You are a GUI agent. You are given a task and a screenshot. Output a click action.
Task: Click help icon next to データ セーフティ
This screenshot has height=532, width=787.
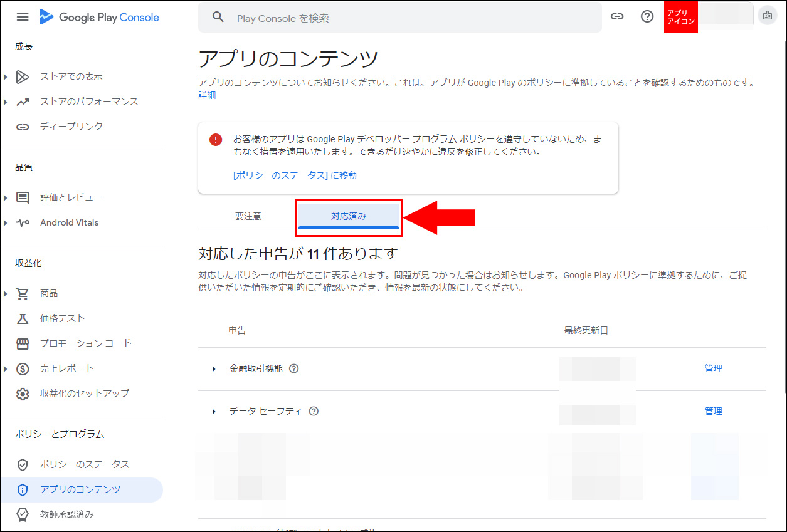314,411
